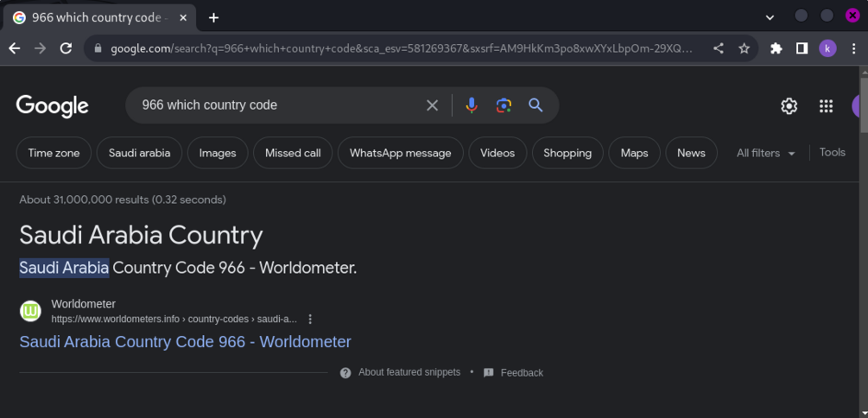Select the 'Missed call' filter chip
This screenshot has height=418, width=868.
pyautogui.click(x=293, y=153)
